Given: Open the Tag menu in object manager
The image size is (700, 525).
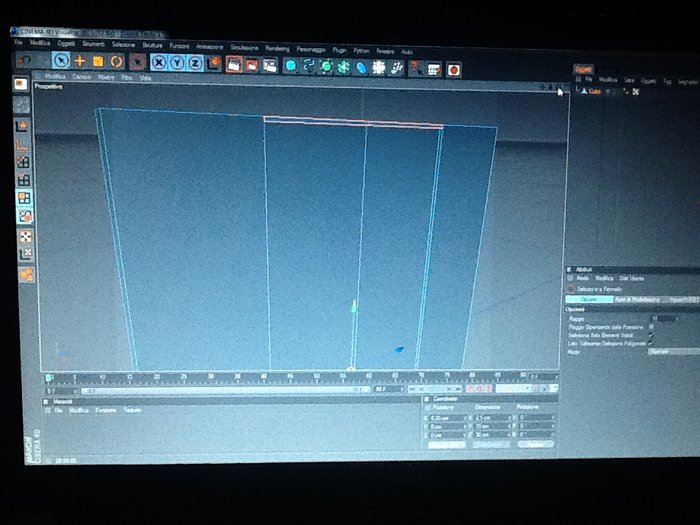Looking at the screenshot, I should pyautogui.click(x=667, y=81).
